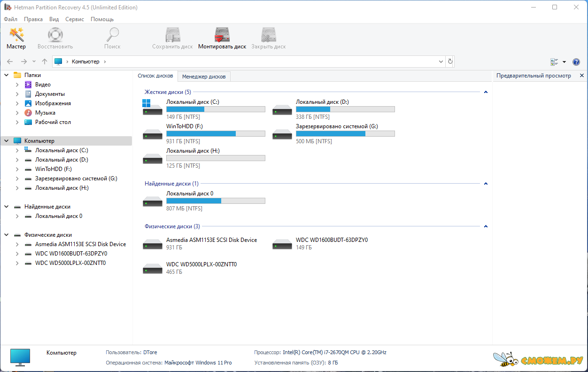Viewport: 588px width, 372px height.
Task: Expand Локальный диск (C:) tree node
Action: pyautogui.click(x=17, y=150)
